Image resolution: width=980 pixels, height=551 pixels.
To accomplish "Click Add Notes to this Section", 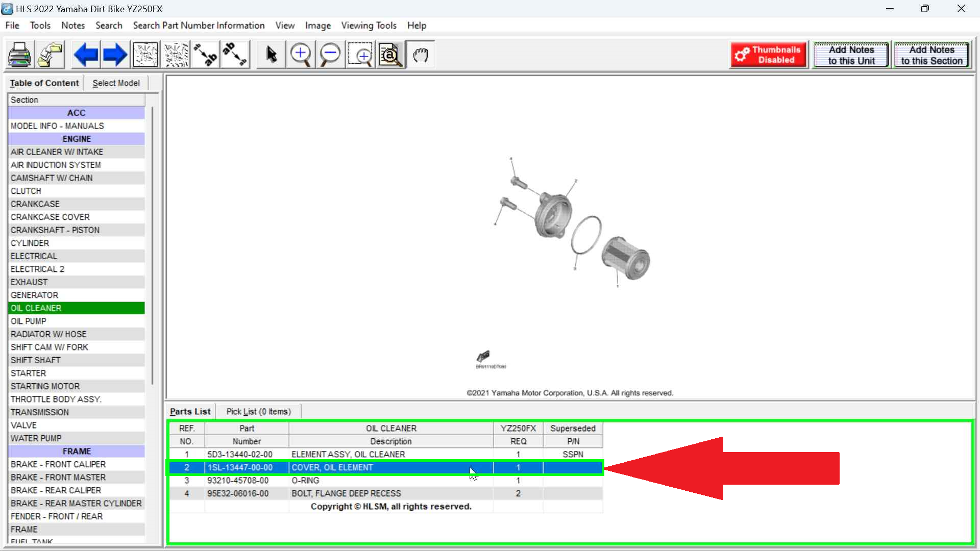I will pyautogui.click(x=932, y=55).
